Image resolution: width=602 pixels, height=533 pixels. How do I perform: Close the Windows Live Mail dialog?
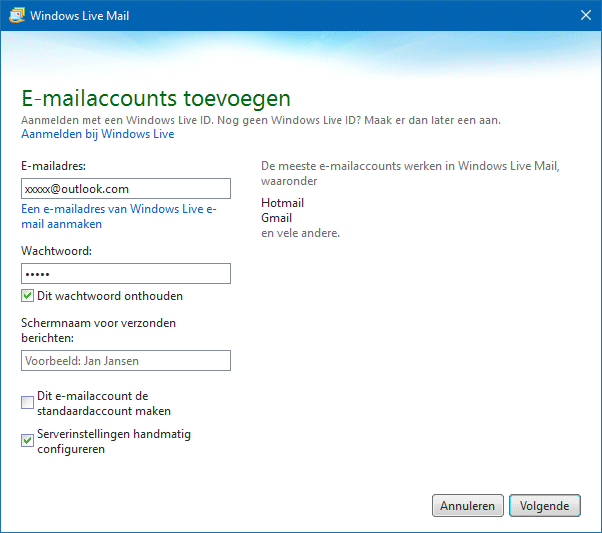coord(585,15)
